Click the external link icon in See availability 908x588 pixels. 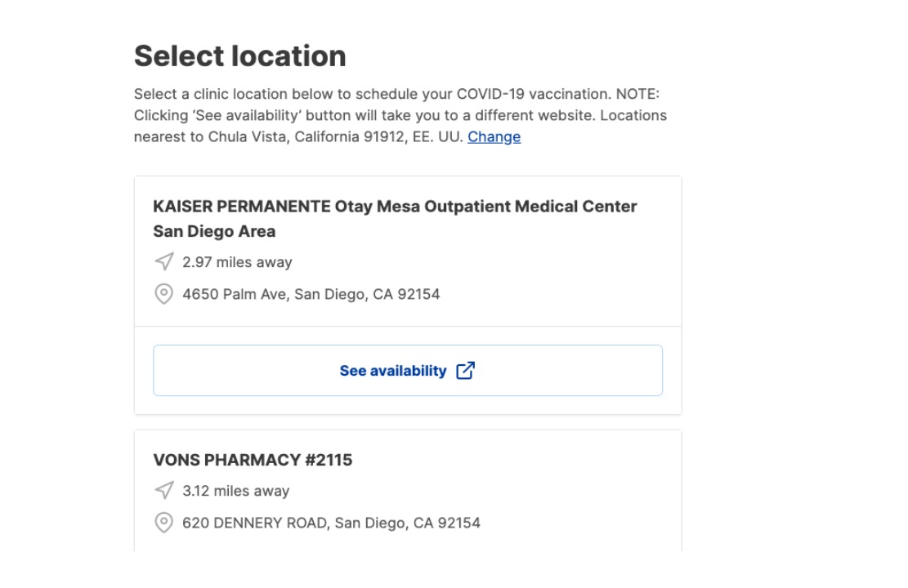point(465,371)
